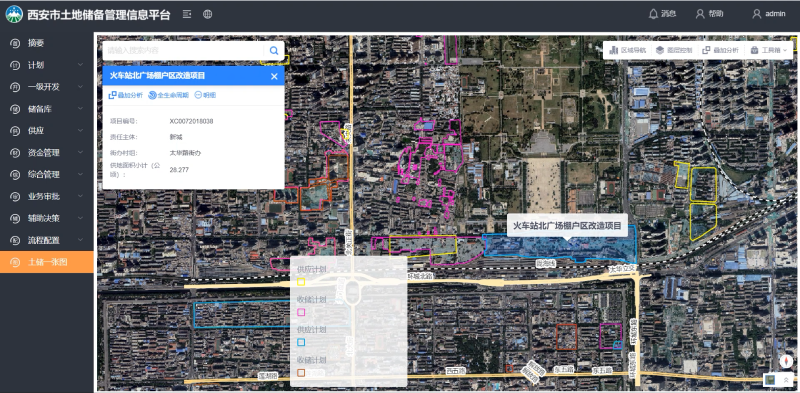
Task: Click 叠加分析 in the map toolbar
Action: [x=720, y=50]
